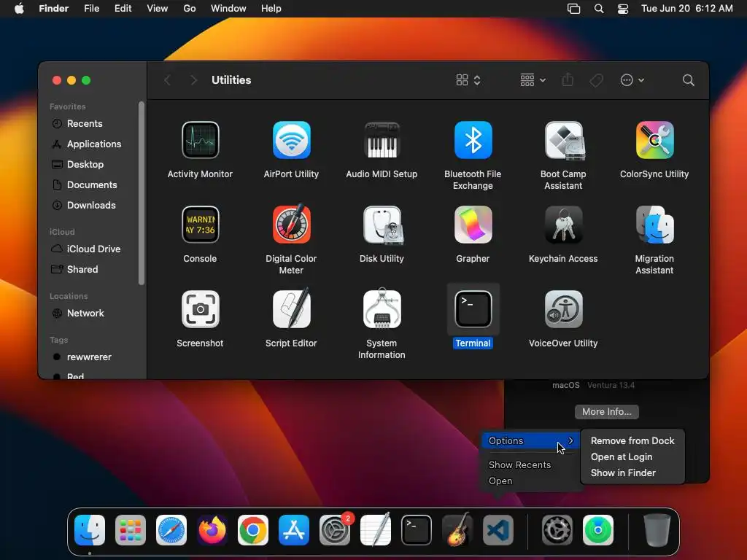The width and height of the screenshot is (747, 560).
Task: Select Keychain Access icon
Action: click(x=564, y=225)
